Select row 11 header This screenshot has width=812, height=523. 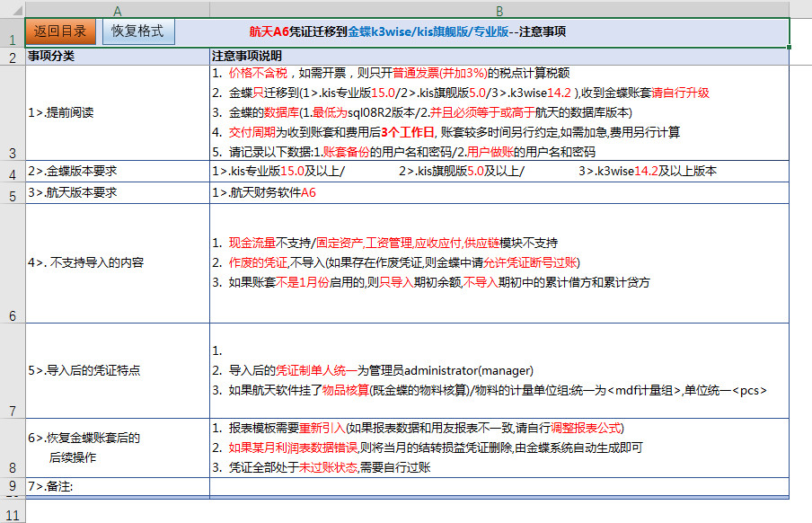(12, 510)
